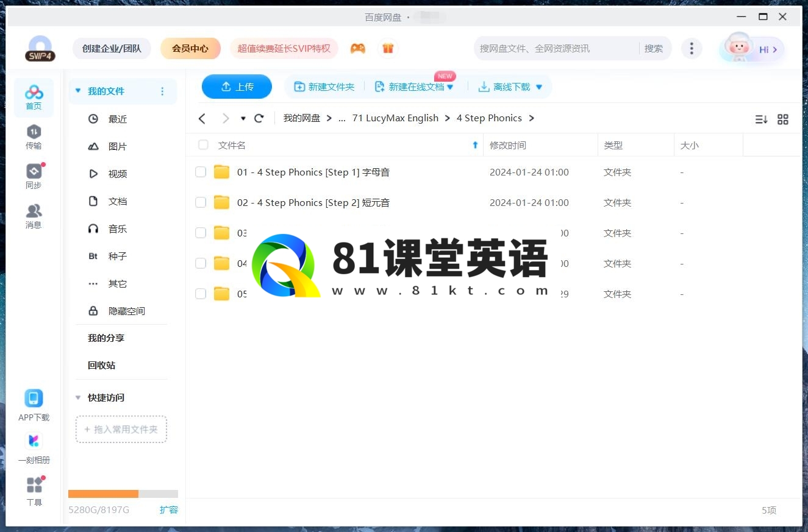Image resolution: width=808 pixels, height=532 pixels.
Task: Click the folder icon of Step 1 字母音
Action: point(222,172)
